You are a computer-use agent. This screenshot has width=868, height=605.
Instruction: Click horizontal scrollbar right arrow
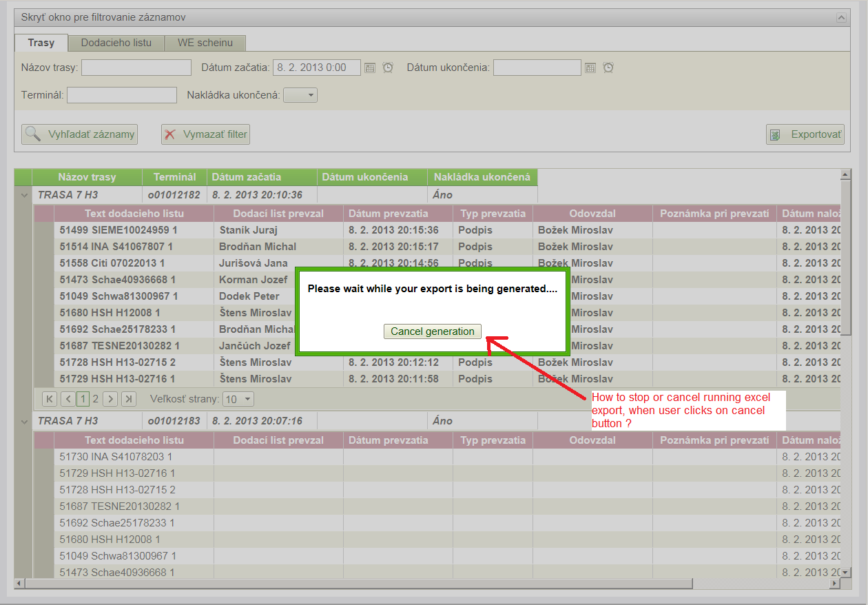[835, 583]
